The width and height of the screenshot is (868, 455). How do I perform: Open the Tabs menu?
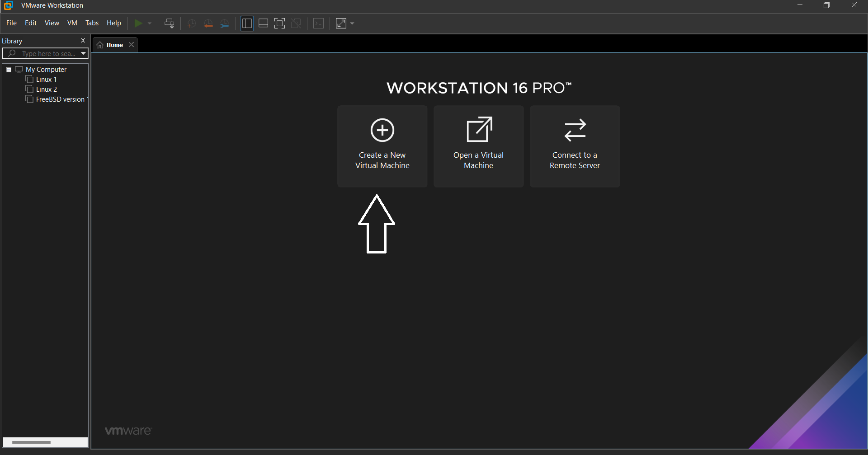coord(92,23)
